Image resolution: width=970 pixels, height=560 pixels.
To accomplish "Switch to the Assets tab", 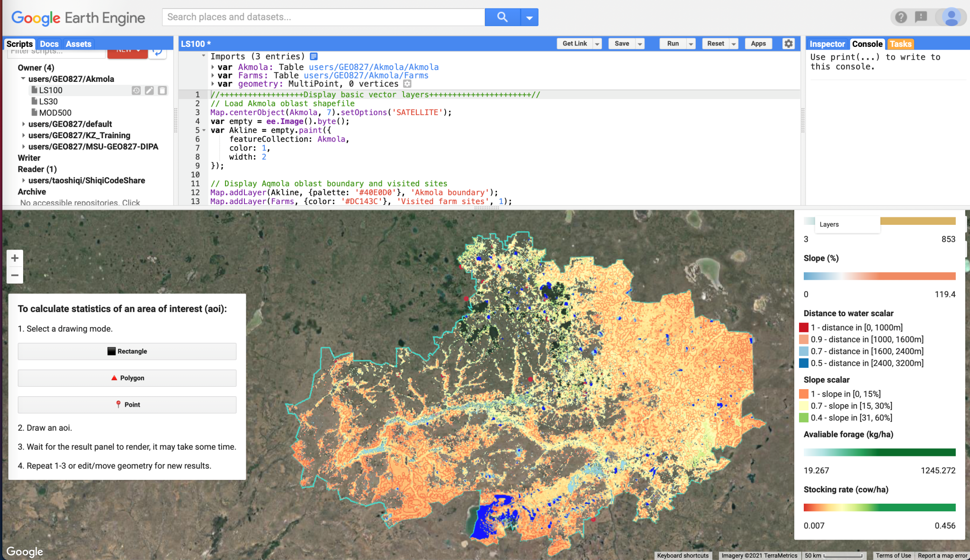I will [79, 44].
